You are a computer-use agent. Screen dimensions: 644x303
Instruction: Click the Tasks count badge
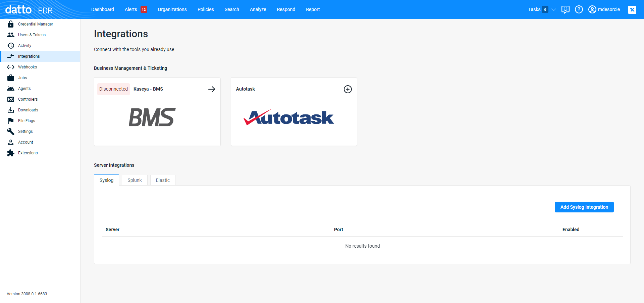pos(545,9)
